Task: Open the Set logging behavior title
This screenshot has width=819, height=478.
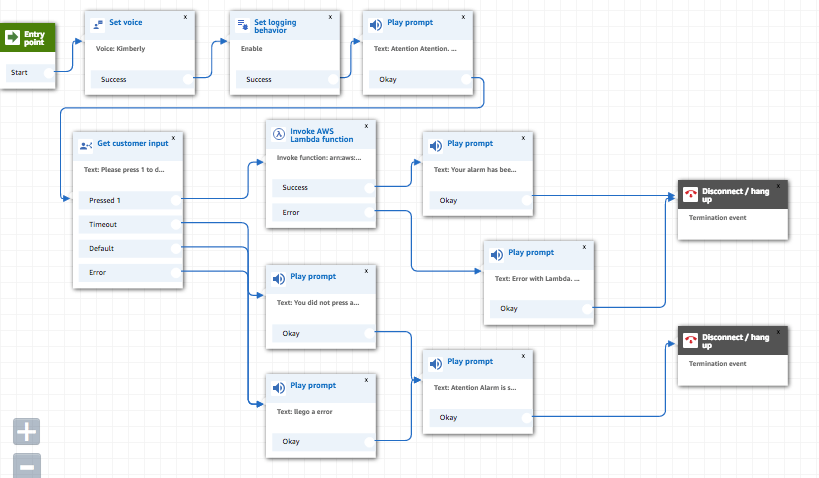Action: coord(275,26)
